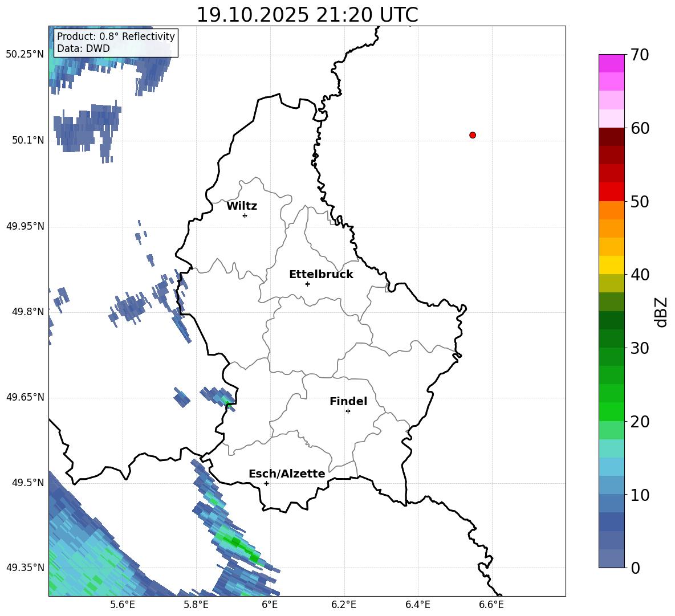This screenshot has height=616, width=675.
Task: Click the 49.35°N latitude label
Action: click(x=25, y=568)
